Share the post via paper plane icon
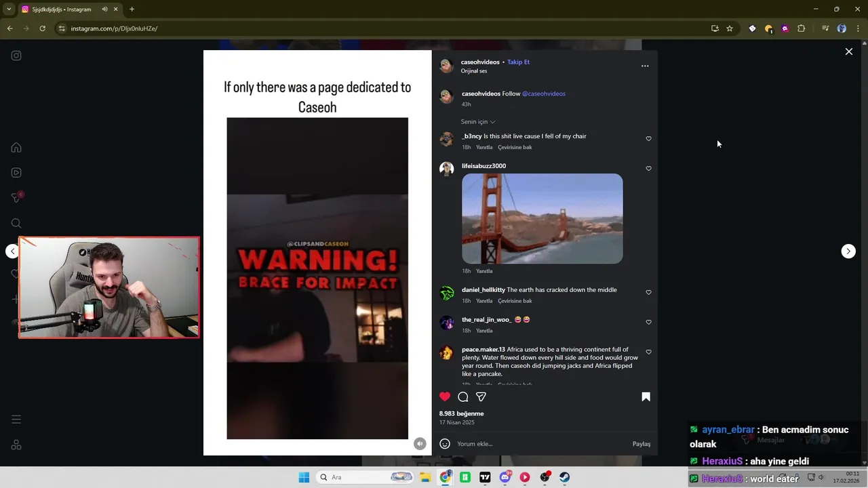 coord(481,396)
